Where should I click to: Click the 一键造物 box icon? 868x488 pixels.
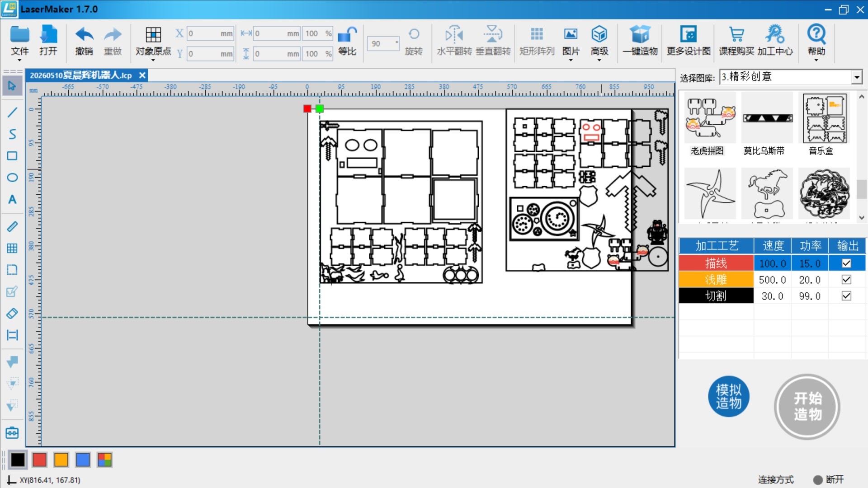pos(640,41)
